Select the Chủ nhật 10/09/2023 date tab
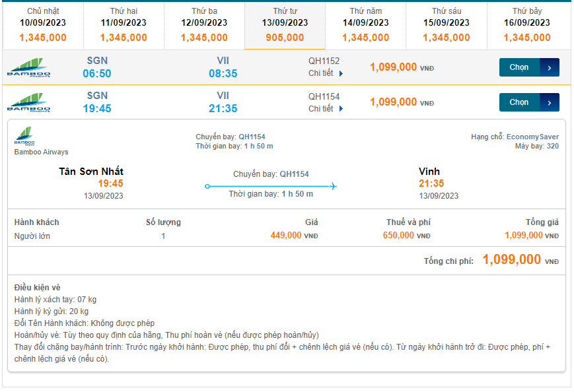Viewport: 574px width, 392px height. 43,25
